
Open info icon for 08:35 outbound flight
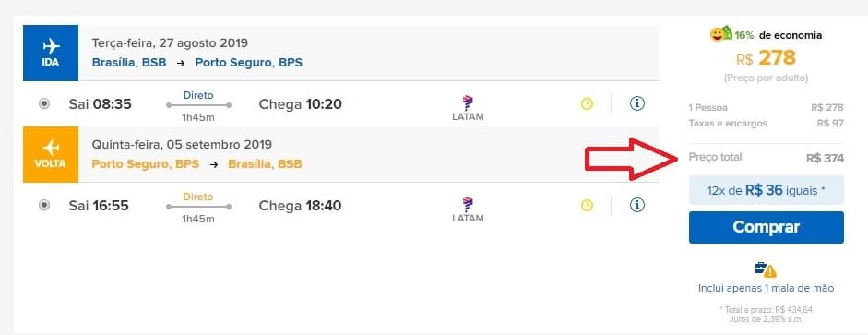tap(637, 103)
